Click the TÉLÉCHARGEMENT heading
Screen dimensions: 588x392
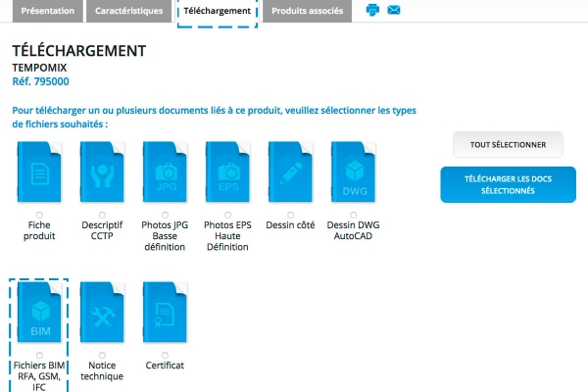[79, 51]
